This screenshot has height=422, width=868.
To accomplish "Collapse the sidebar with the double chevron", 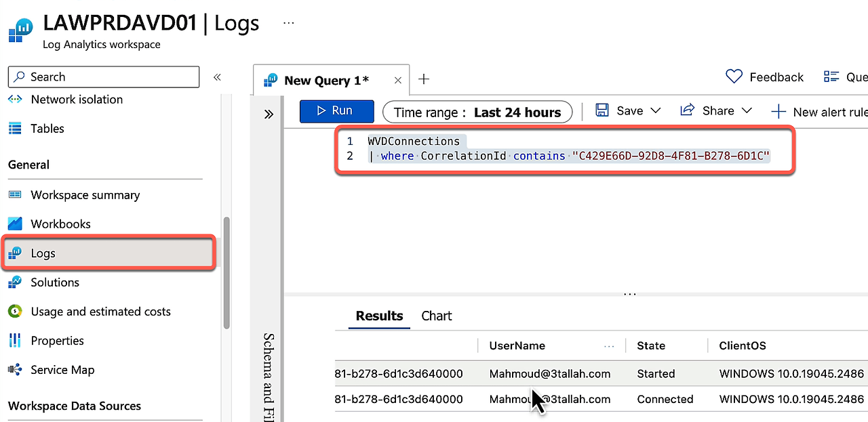I will point(217,77).
